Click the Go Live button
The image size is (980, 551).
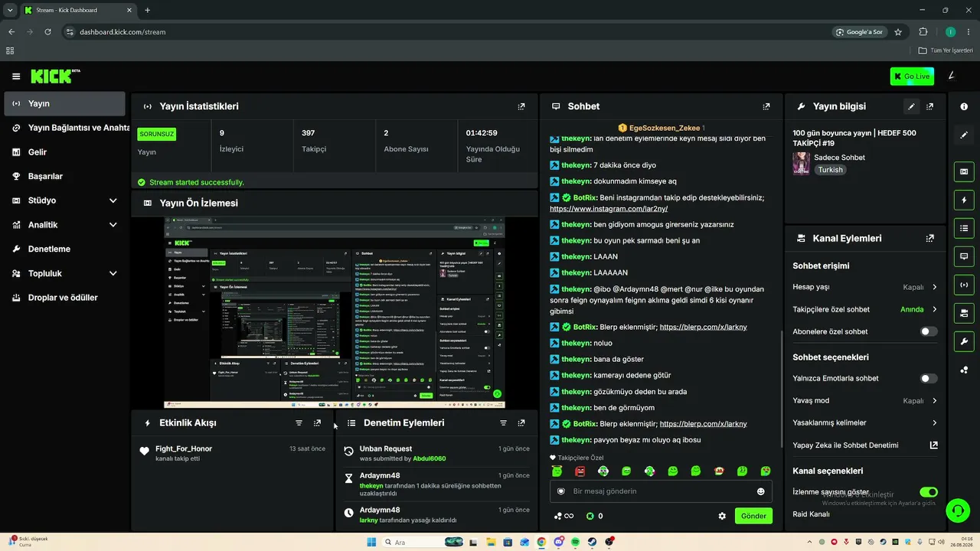point(912,77)
